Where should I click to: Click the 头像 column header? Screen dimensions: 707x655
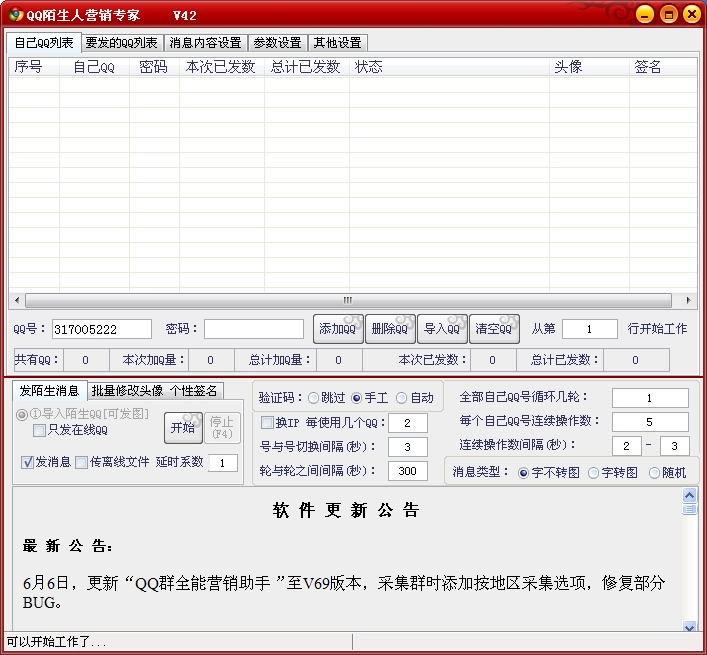(x=589, y=67)
